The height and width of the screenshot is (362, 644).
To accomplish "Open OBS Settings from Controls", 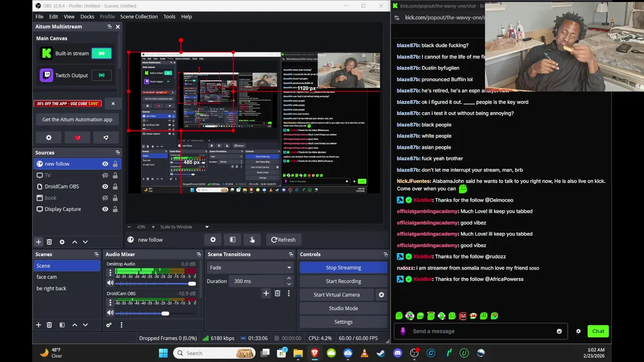I will pos(344,322).
